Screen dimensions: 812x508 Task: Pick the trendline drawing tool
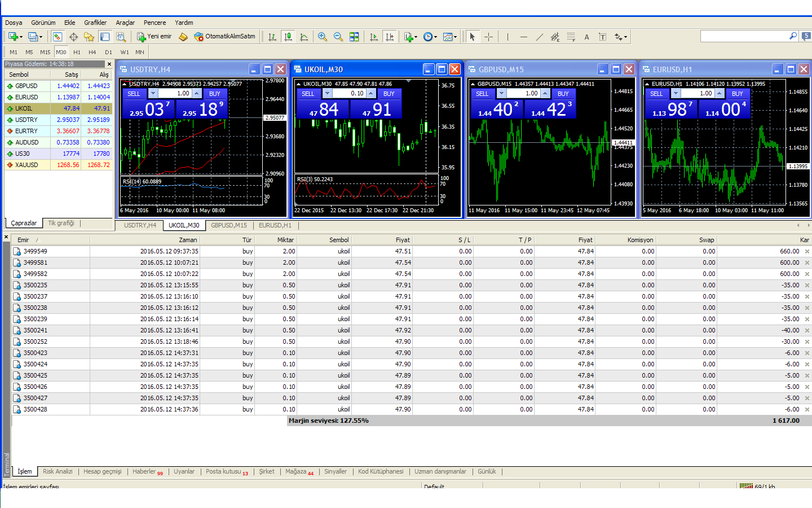coord(539,37)
